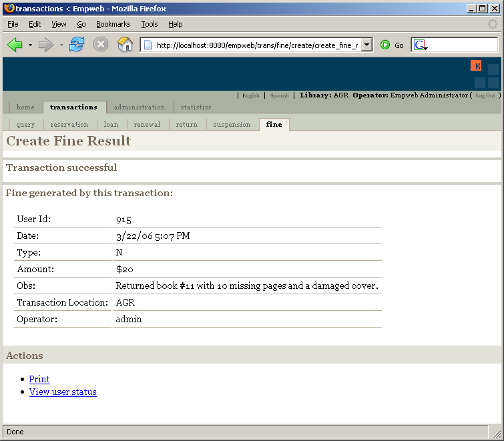The image size is (504, 441).
Task: Switch to the administration tab
Action: [139, 107]
